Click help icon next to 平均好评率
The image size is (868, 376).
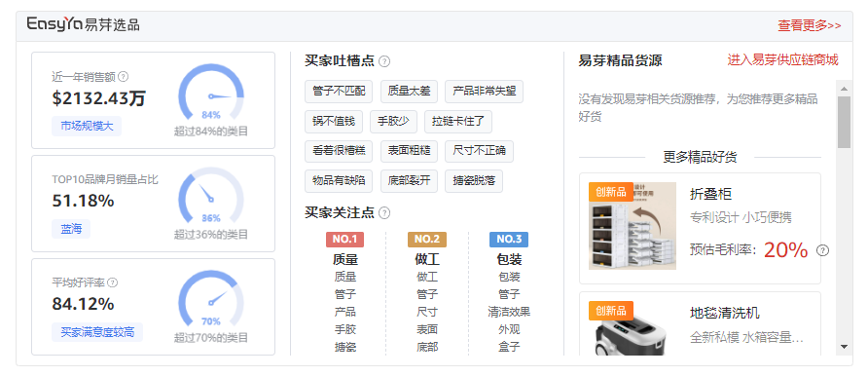(112, 282)
